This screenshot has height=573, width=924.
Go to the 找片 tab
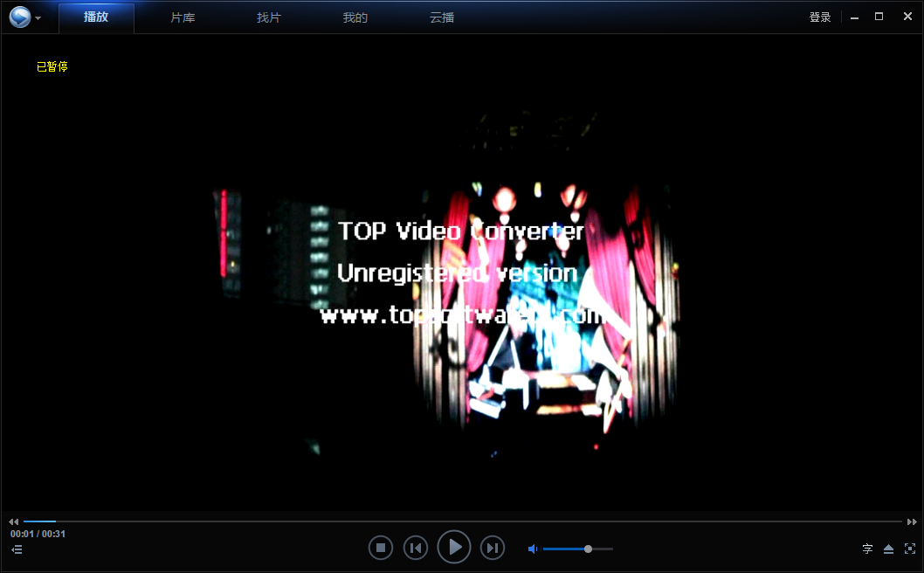tap(269, 17)
